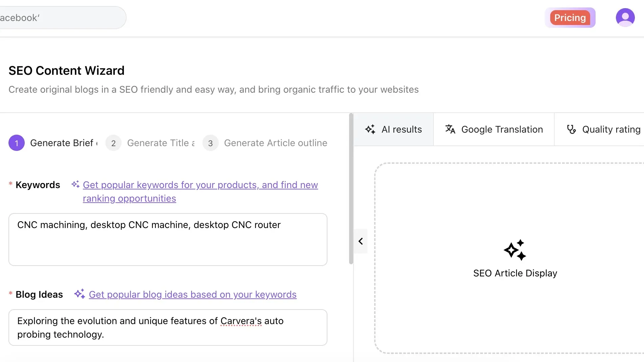The width and height of the screenshot is (644, 362).
Task: Click the AI results sparkle icon
Action: (370, 129)
